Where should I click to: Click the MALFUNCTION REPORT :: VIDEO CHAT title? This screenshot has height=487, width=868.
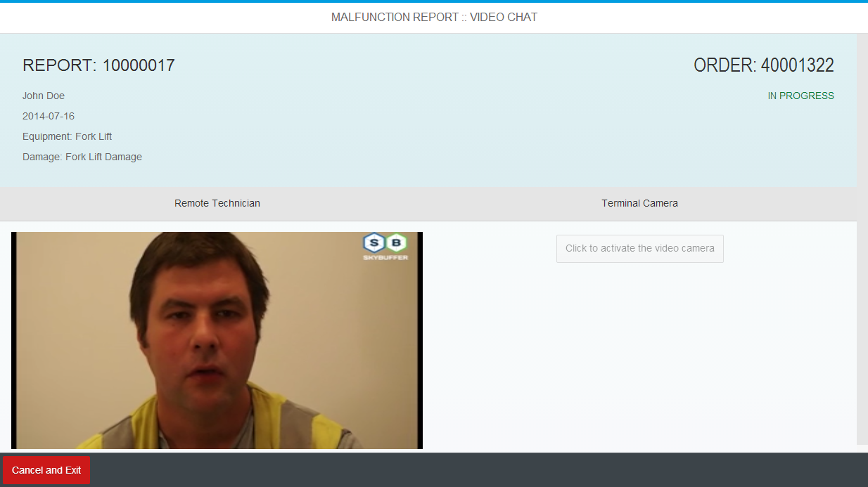tap(434, 17)
